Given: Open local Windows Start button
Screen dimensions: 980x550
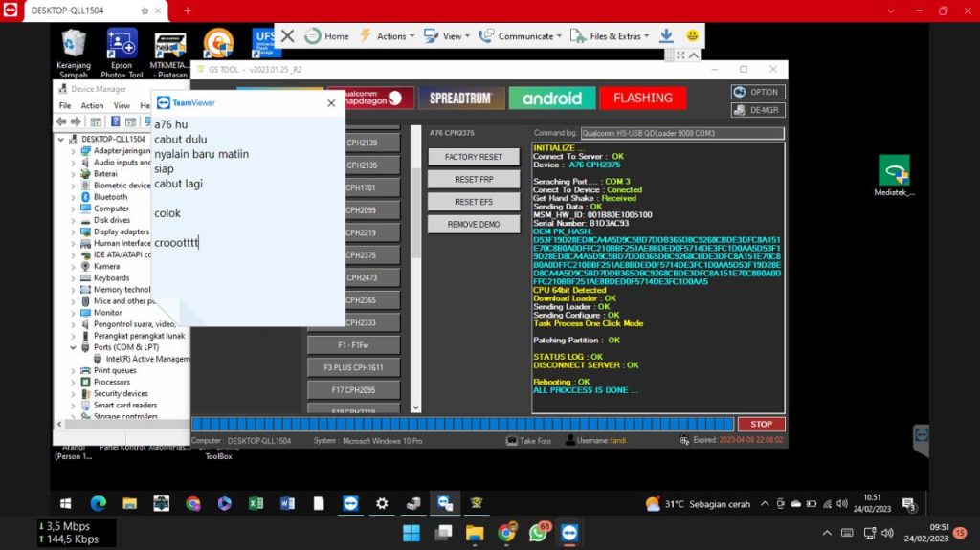Looking at the screenshot, I should coord(412,533).
